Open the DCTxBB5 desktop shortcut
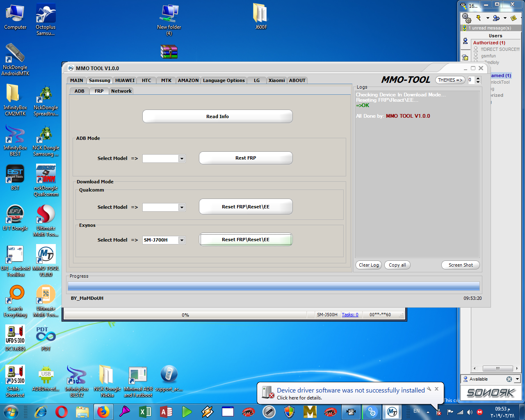This screenshot has width=525, height=420. [15, 338]
